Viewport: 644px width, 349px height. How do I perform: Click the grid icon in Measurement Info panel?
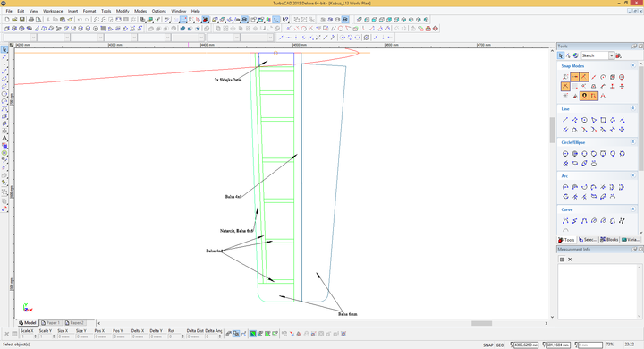coord(563,260)
